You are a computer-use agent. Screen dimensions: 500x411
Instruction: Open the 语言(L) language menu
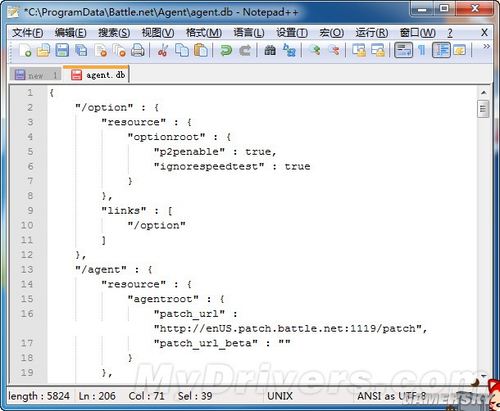pyautogui.click(x=249, y=33)
